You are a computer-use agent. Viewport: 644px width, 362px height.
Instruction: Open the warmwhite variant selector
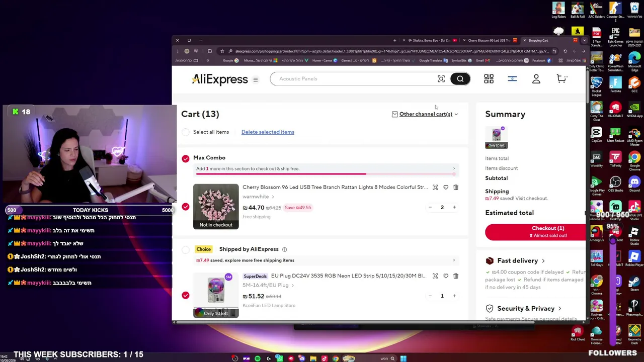[x=259, y=197]
